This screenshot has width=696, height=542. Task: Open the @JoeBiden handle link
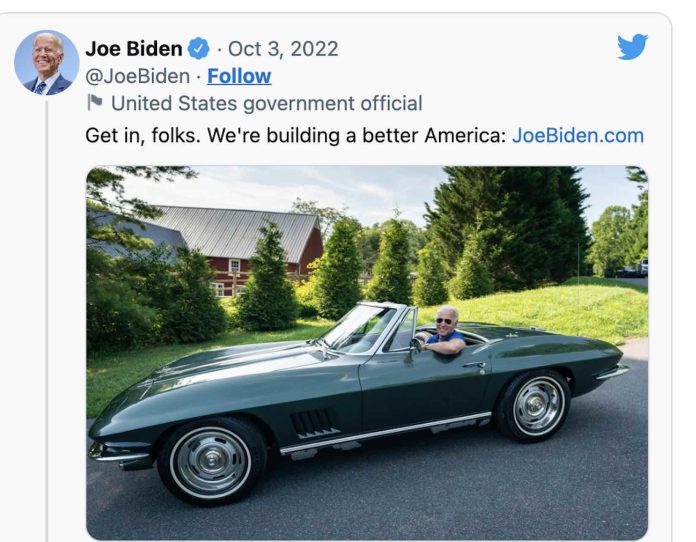pos(137,76)
